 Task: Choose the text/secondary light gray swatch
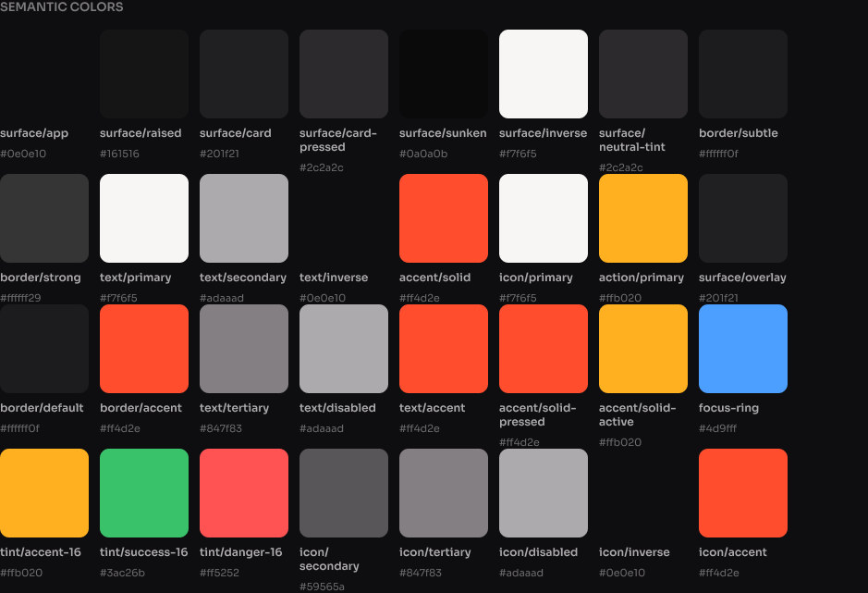click(x=244, y=218)
